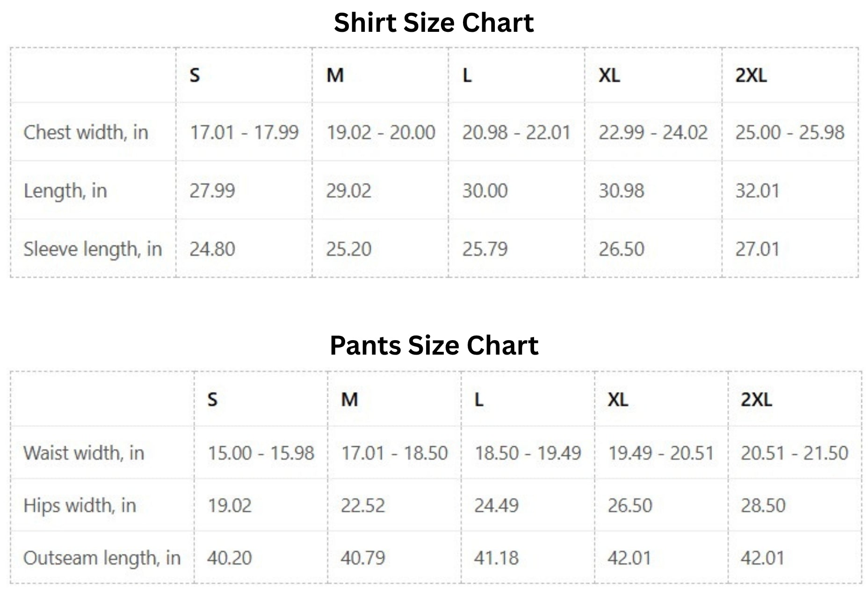Click the Outseam length row label
868x589 pixels.
101,558
